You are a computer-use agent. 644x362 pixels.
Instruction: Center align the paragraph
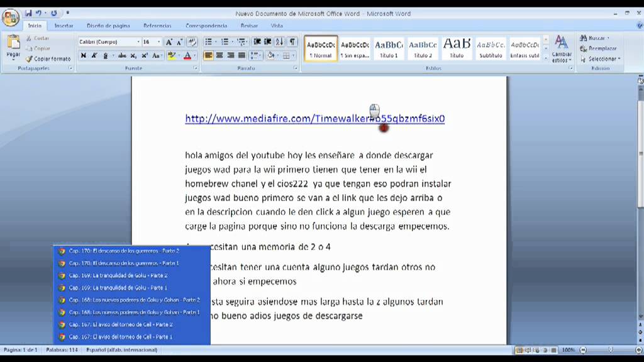point(219,55)
